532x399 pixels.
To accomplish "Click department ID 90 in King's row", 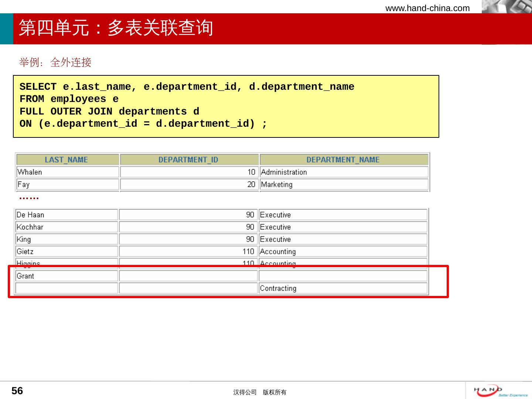I will (x=188, y=239).
